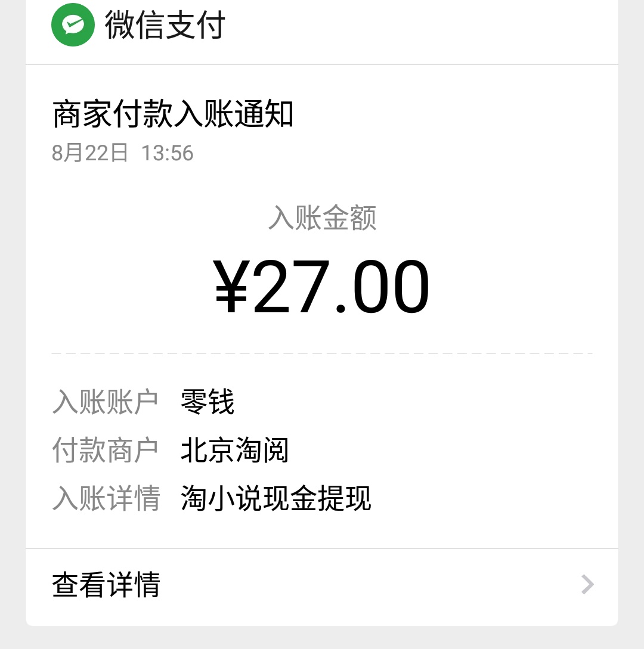
Task: Tap the 入账金额 label
Action: click(x=322, y=218)
